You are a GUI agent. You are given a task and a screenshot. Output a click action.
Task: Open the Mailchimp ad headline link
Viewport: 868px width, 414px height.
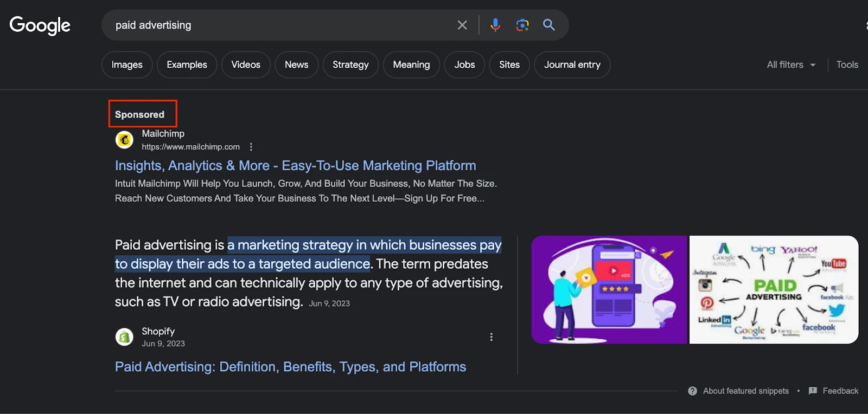pyautogui.click(x=296, y=165)
